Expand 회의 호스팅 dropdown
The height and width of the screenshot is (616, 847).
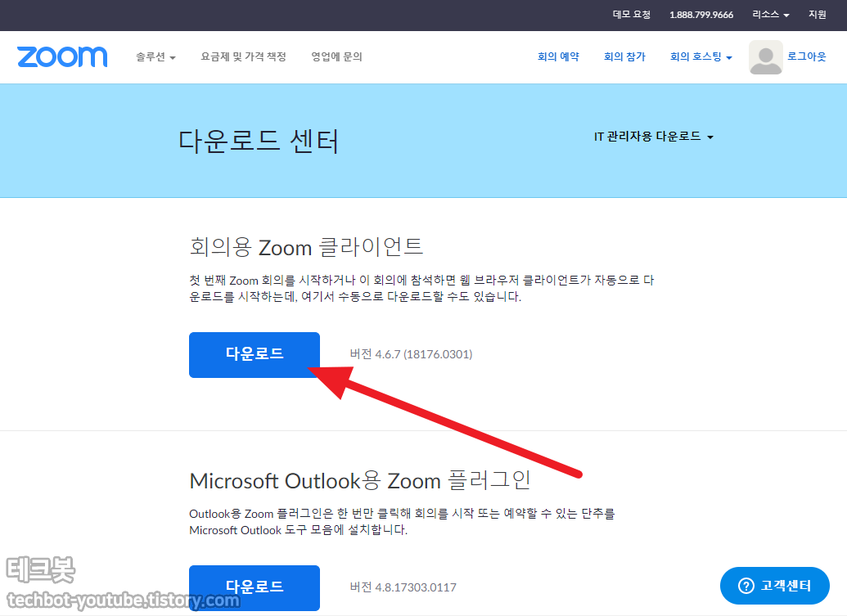coord(701,56)
